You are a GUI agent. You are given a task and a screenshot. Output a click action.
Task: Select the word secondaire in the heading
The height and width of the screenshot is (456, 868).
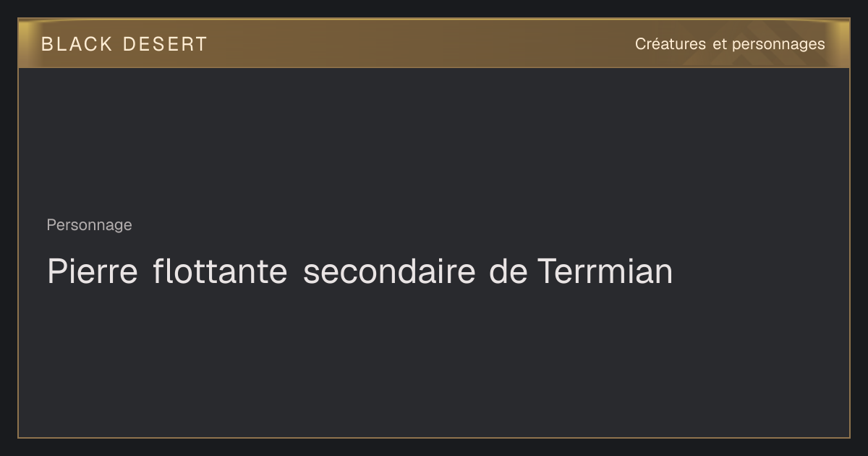tap(389, 271)
